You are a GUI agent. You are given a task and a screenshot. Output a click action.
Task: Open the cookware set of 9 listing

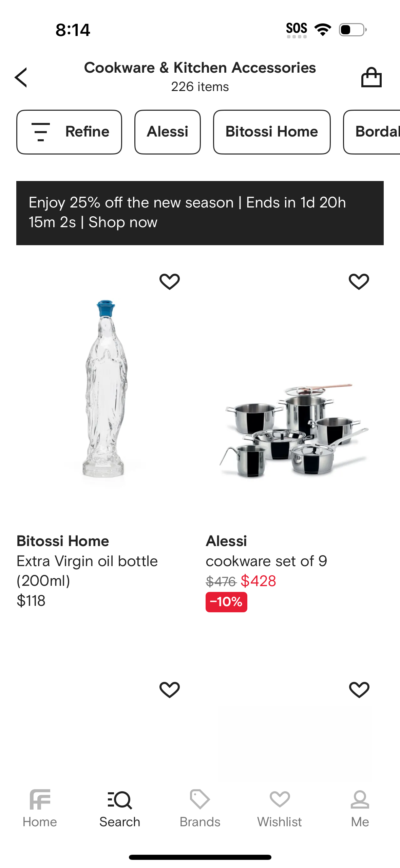(266, 561)
